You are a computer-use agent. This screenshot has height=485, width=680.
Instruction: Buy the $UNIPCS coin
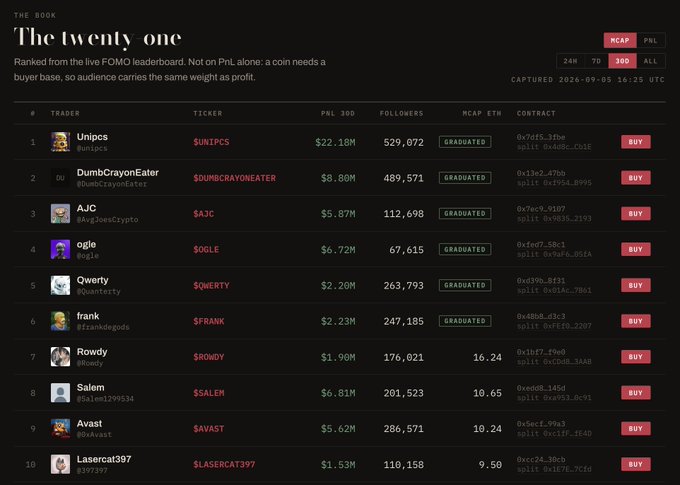click(636, 142)
